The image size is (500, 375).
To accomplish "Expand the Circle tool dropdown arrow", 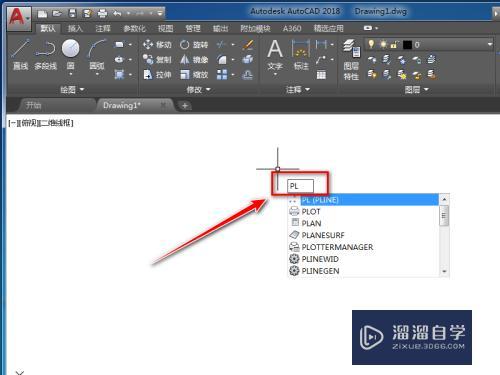I will [71, 74].
